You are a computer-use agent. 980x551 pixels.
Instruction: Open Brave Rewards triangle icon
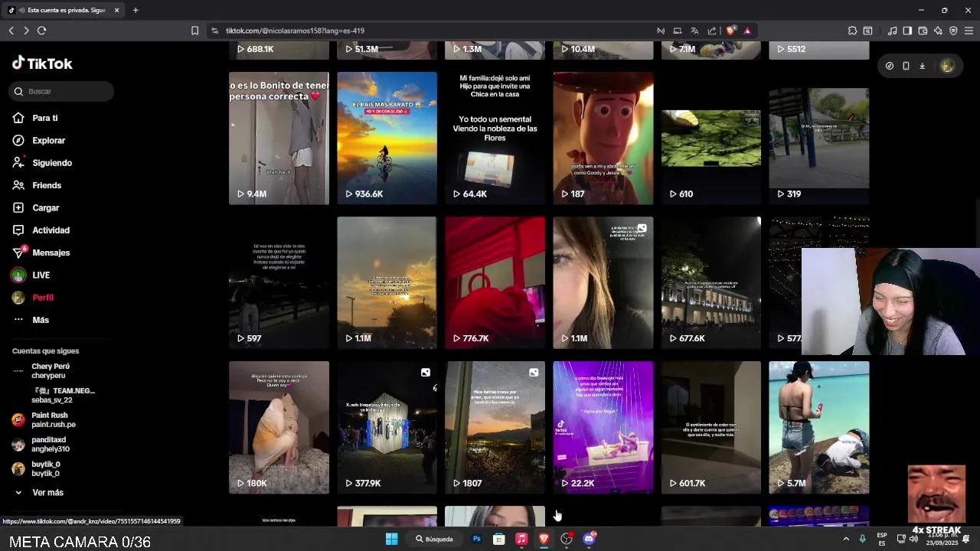pyautogui.click(x=747, y=31)
